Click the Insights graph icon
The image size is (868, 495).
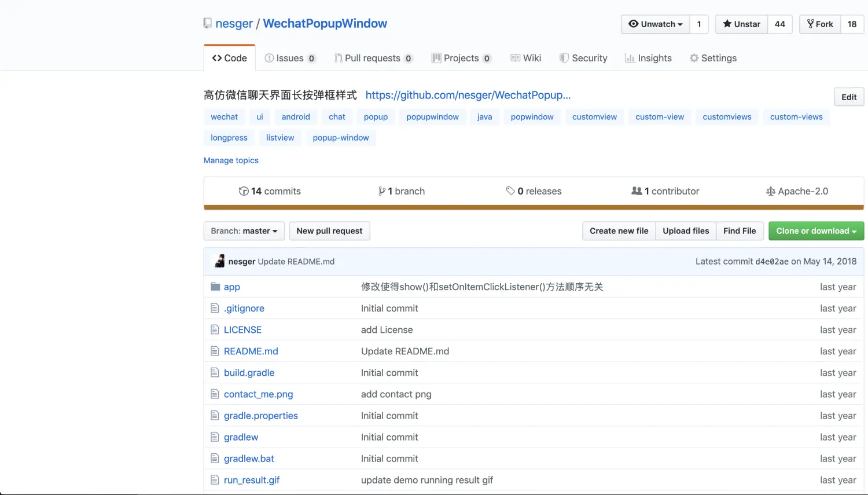tap(630, 58)
